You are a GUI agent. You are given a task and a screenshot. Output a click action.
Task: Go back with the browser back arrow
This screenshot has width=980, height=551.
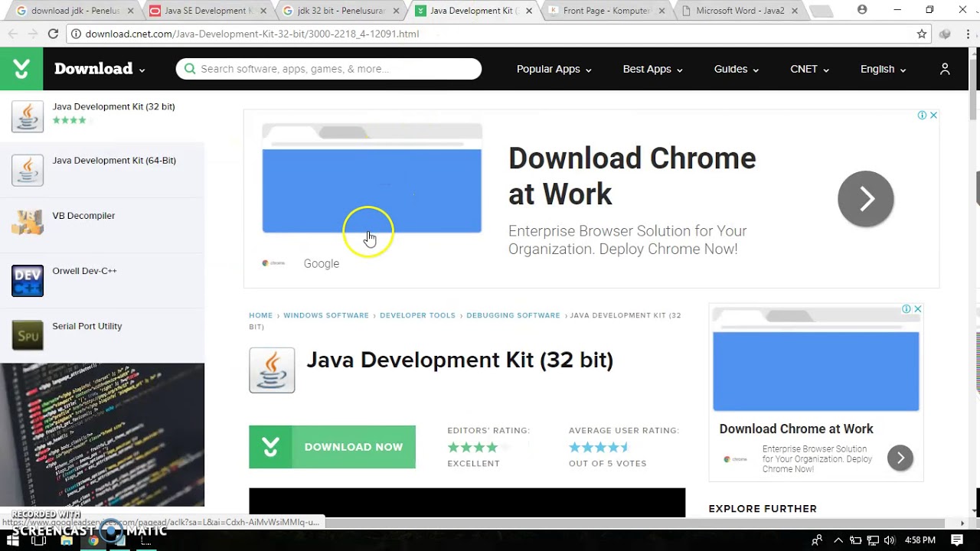[12, 34]
